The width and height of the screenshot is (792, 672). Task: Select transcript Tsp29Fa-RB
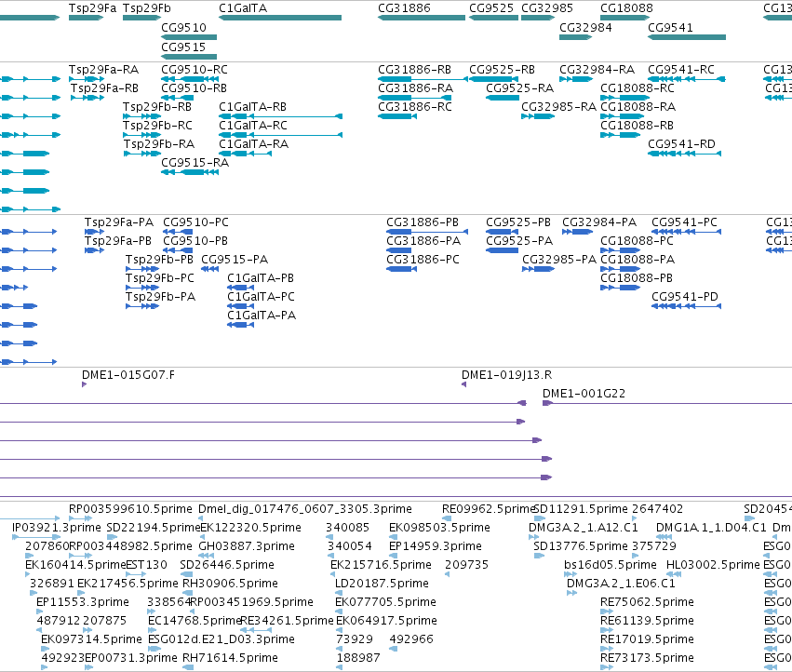[104, 88]
